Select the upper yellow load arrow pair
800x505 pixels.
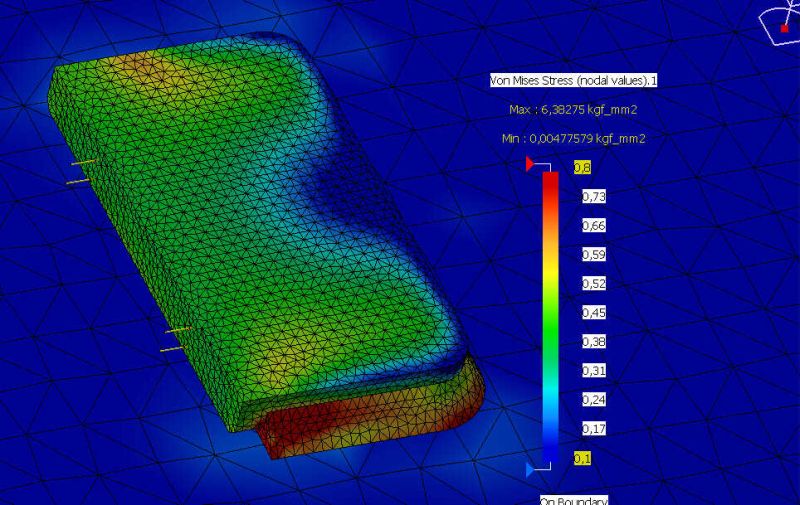82,172
